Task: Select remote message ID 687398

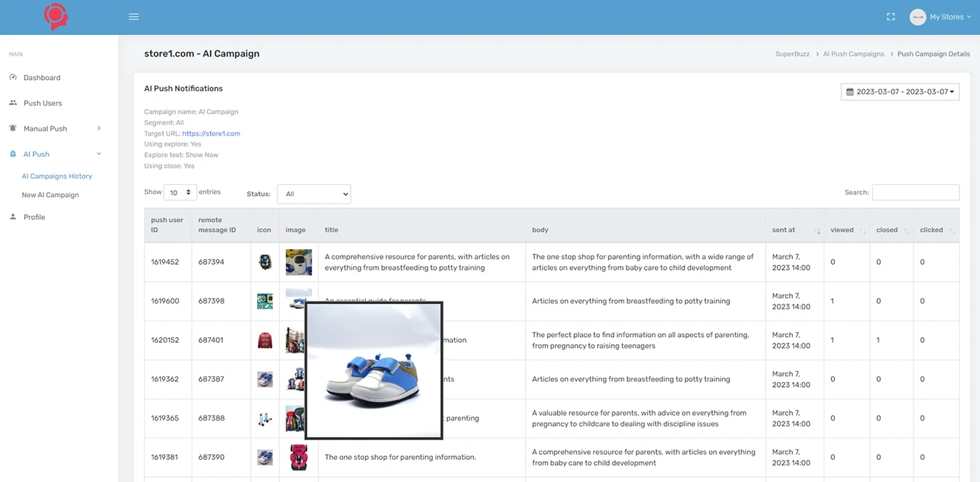Action: click(x=211, y=301)
